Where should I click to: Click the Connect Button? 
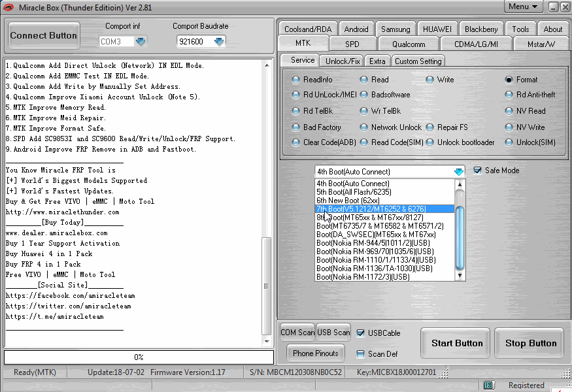[44, 35]
